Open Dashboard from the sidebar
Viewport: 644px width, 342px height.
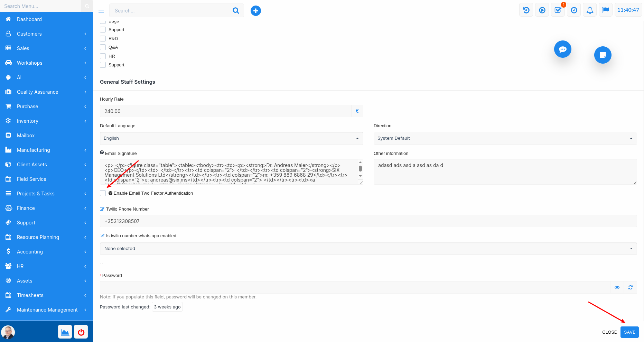pos(29,19)
